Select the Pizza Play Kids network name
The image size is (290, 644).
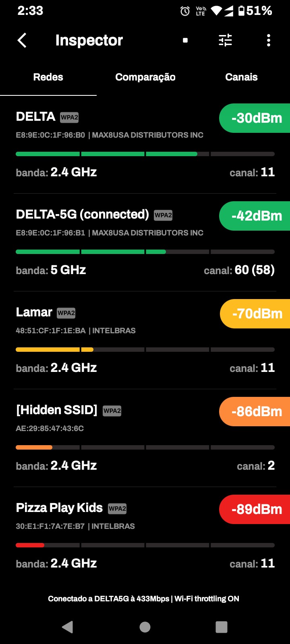tap(59, 508)
